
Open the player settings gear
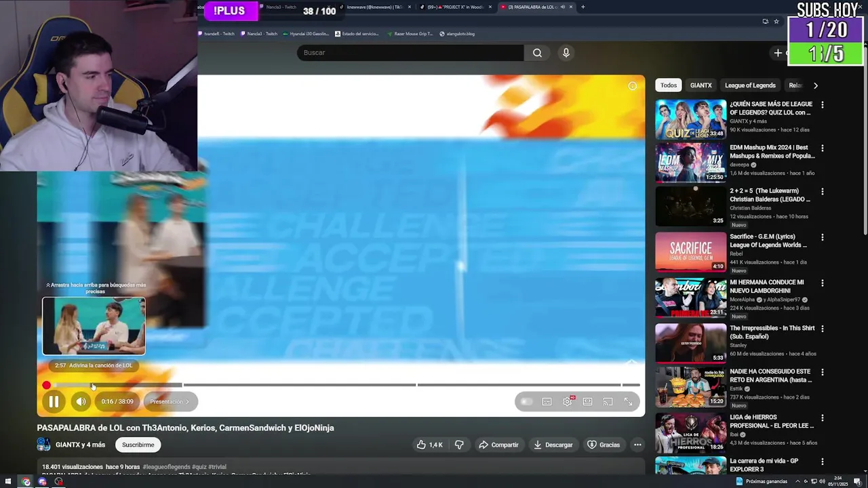568,402
